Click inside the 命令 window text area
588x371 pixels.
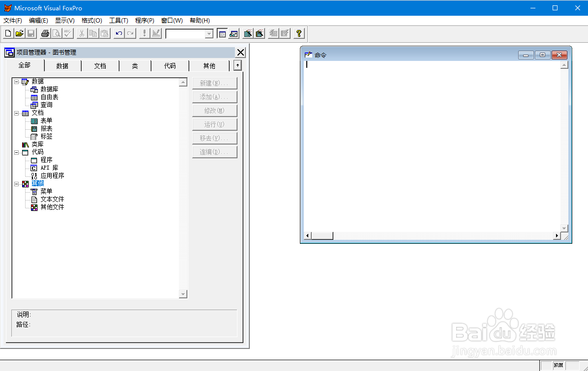(x=432, y=146)
